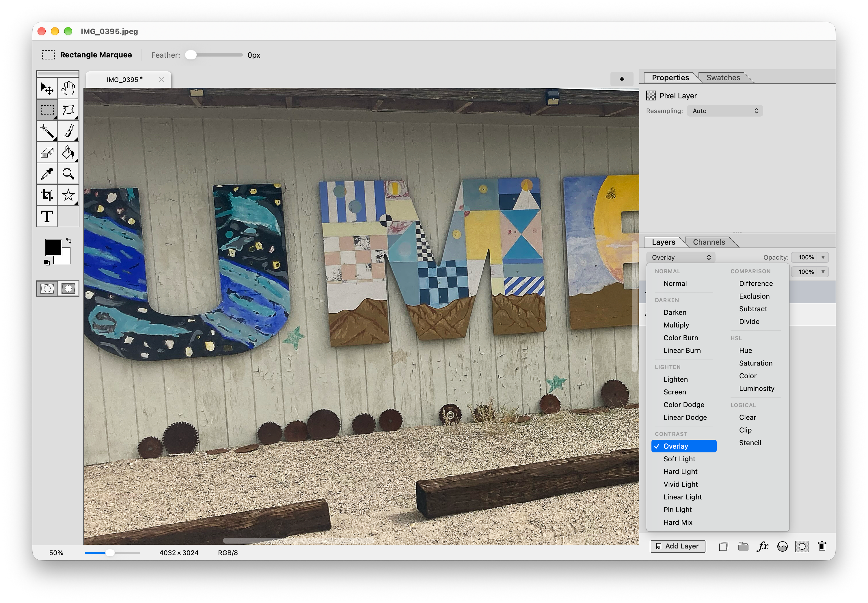The height and width of the screenshot is (603, 868).
Task: Select the Rectangle Marquee tool in toolbox
Action: pyautogui.click(x=47, y=110)
